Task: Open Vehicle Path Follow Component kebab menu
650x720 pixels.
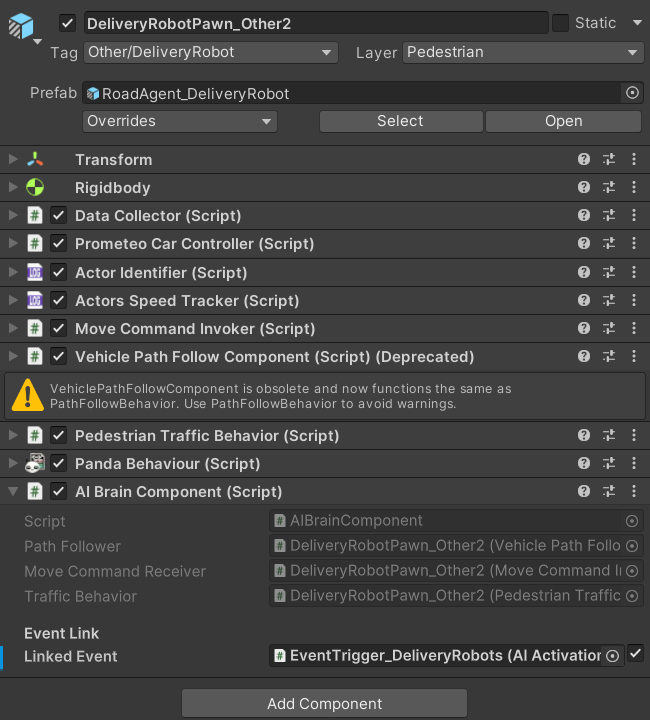Action: tap(634, 356)
